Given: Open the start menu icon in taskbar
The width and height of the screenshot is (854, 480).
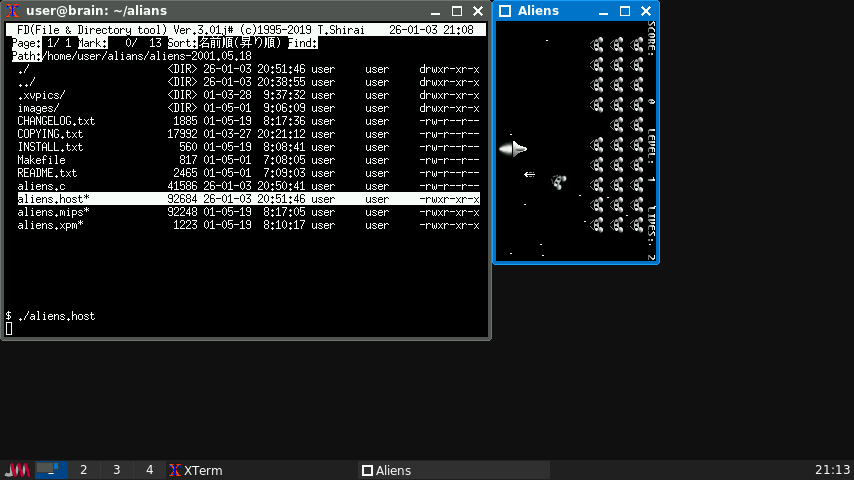Looking at the screenshot, I should pos(17,470).
